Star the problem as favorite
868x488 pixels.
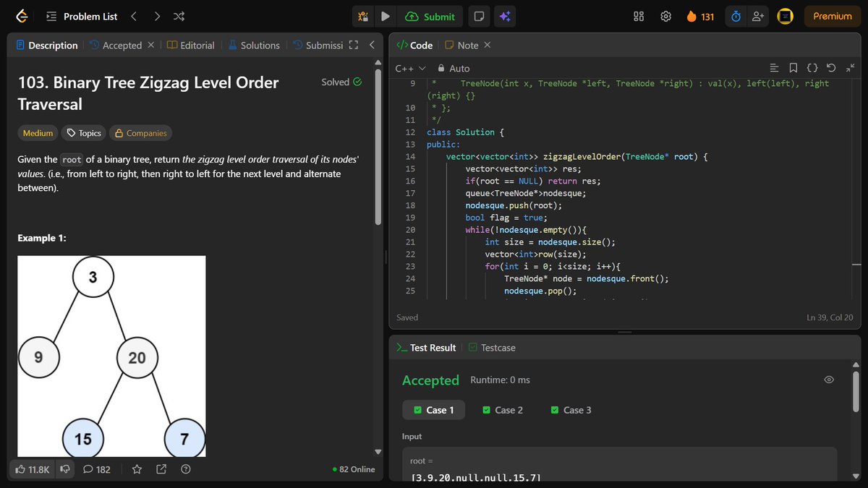[137, 469]
